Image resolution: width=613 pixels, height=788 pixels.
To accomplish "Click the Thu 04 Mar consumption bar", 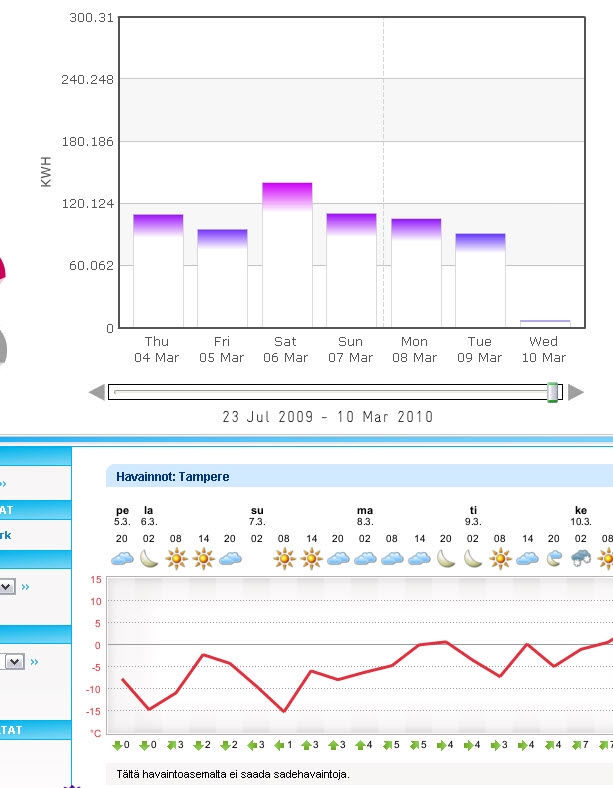I will click(x=158, y=270).
